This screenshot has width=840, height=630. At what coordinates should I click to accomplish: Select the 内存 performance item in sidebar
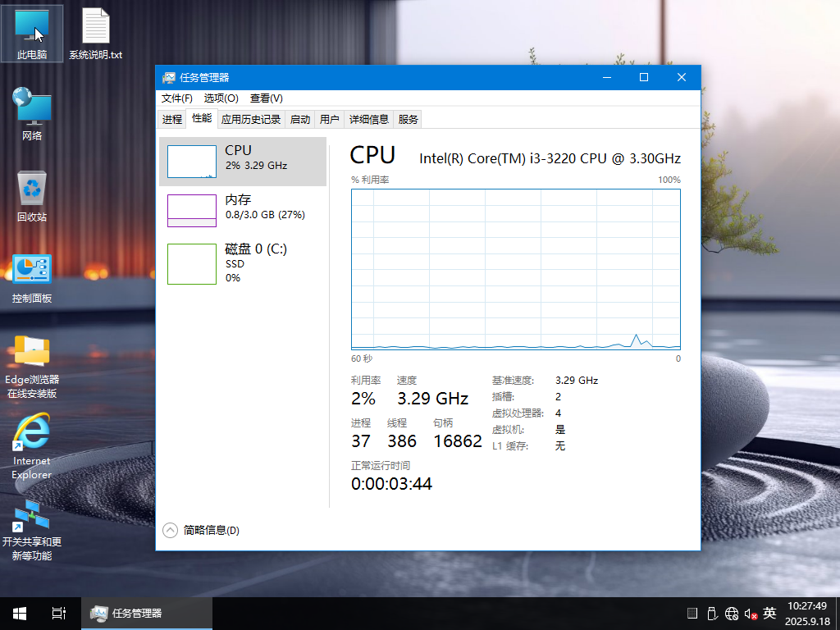243,211
